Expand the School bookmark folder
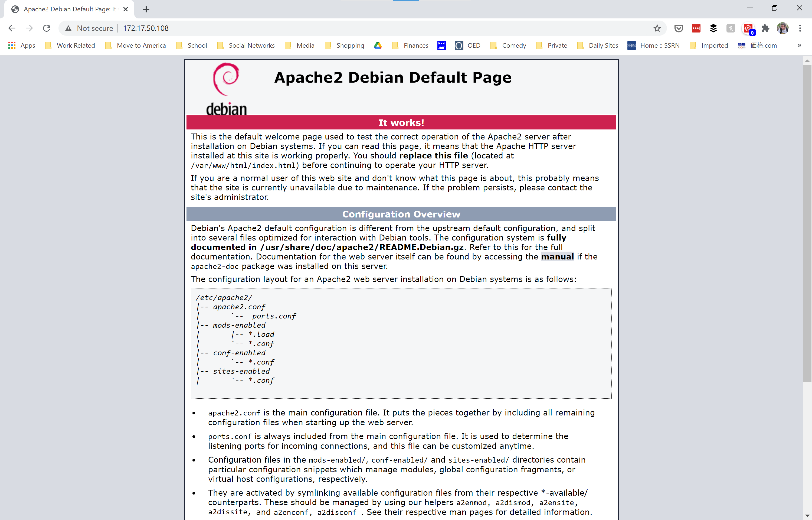 pyautogui.click(x=192, y=45)
